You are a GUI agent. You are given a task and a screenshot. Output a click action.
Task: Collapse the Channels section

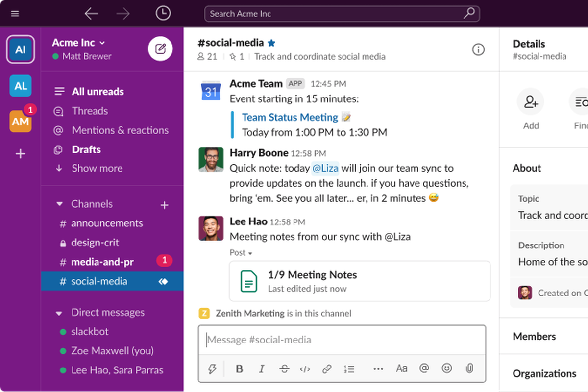pyautogui.click(x=60, y=204)
